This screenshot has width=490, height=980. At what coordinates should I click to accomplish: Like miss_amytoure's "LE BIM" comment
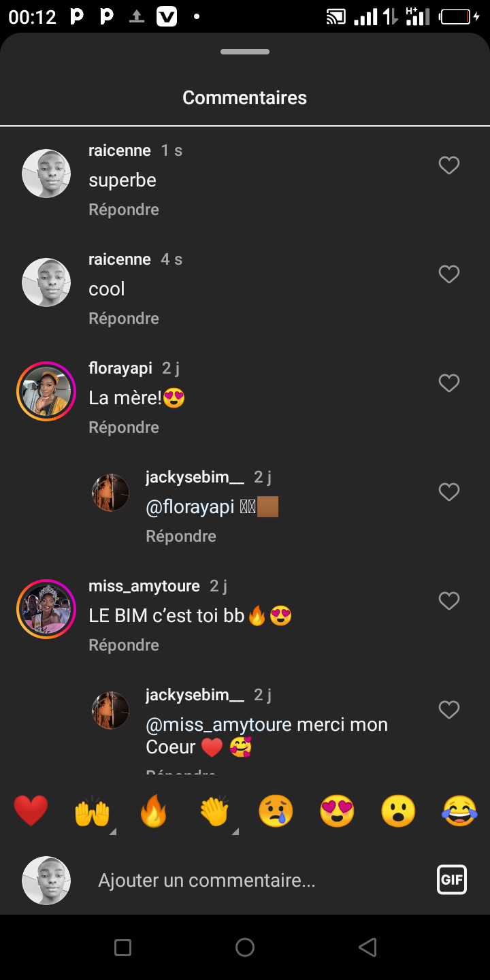449,601
